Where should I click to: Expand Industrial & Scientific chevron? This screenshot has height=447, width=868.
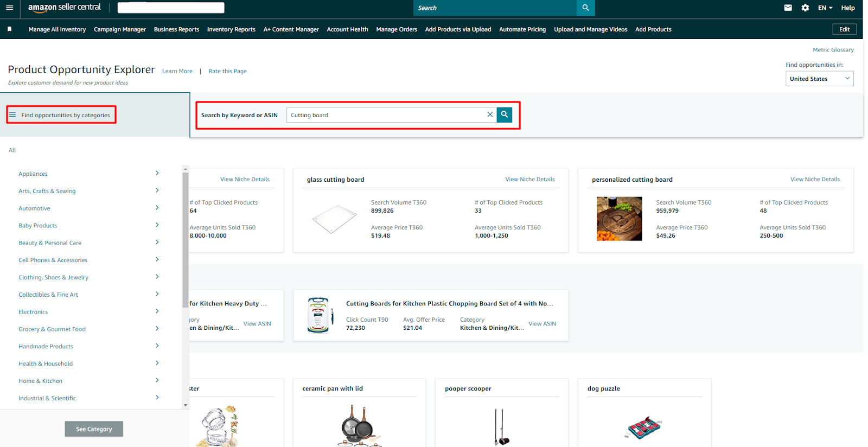click(157, 398)
